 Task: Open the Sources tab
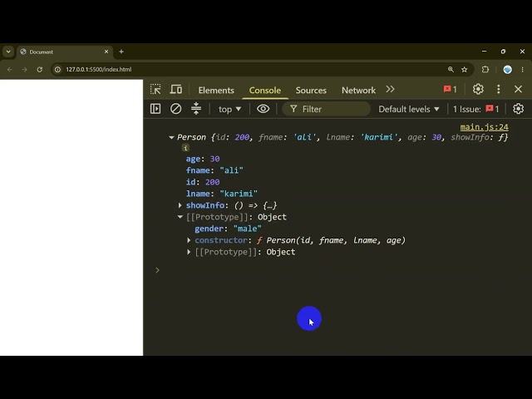click(x=311, y=91)
